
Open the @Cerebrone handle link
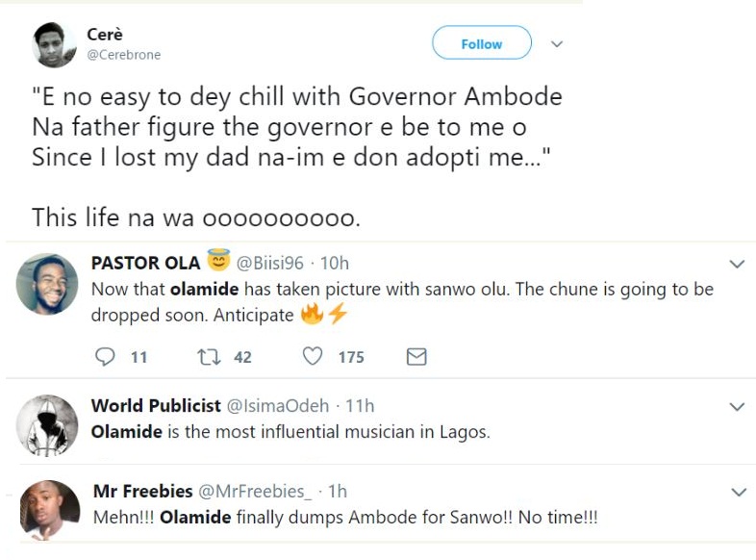click(x=124, y=55)
